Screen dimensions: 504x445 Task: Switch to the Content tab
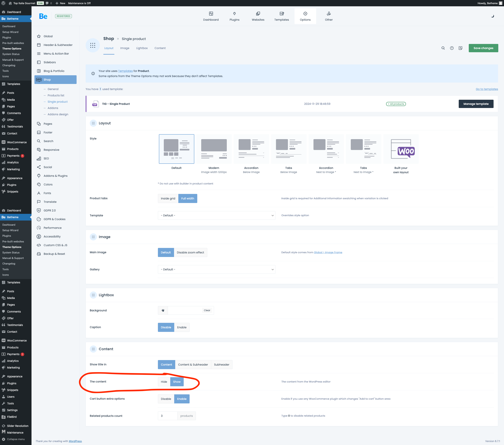pyautogui.click(x=160, y=48)
